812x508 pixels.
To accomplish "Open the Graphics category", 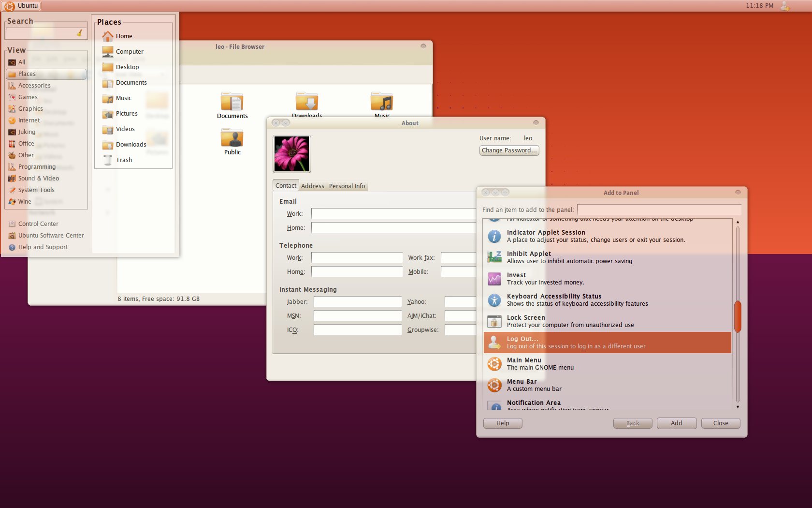I will click(46, 109).
